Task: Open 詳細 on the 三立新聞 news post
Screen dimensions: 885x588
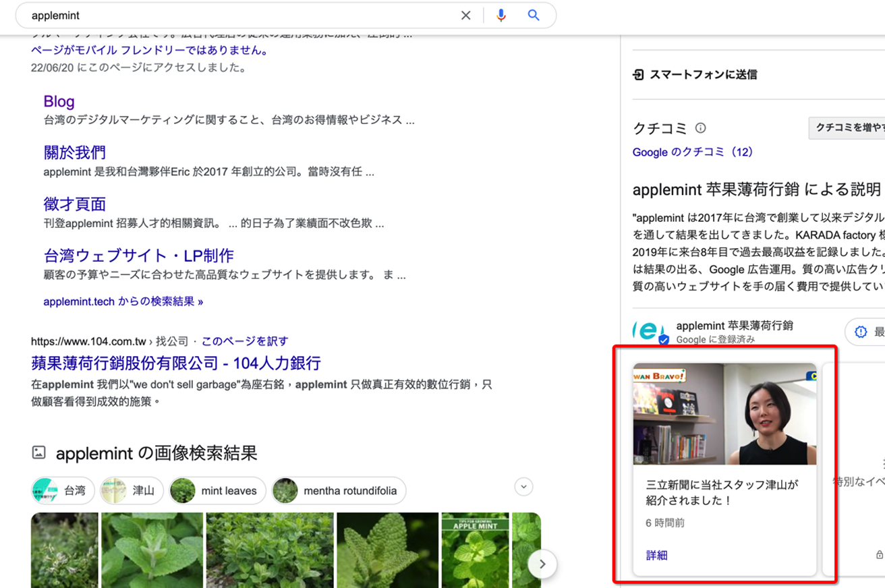Action: (x=656, y=555)
